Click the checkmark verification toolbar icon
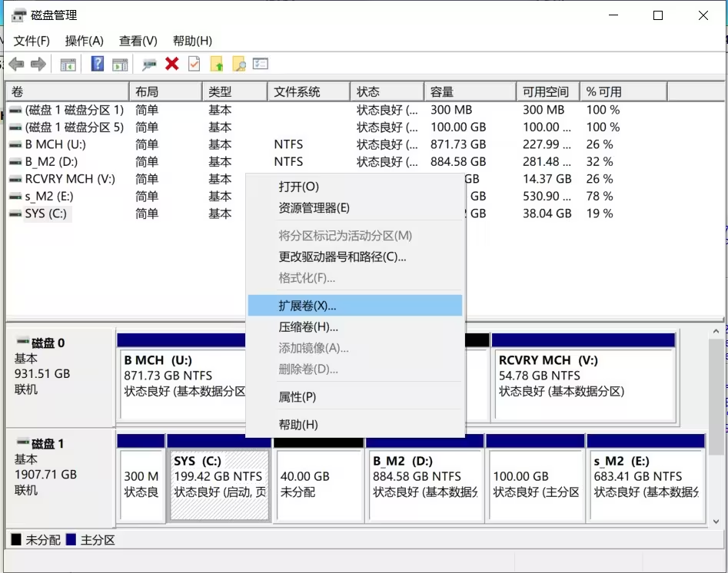Image resolution: width=728 pixels, height=573 pixels. 192,64
